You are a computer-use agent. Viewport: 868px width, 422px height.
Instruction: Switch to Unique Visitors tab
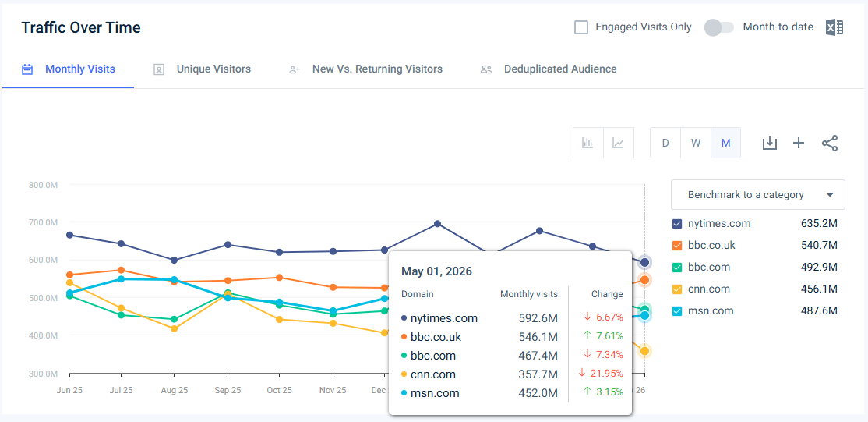click(x=213, y=69)
